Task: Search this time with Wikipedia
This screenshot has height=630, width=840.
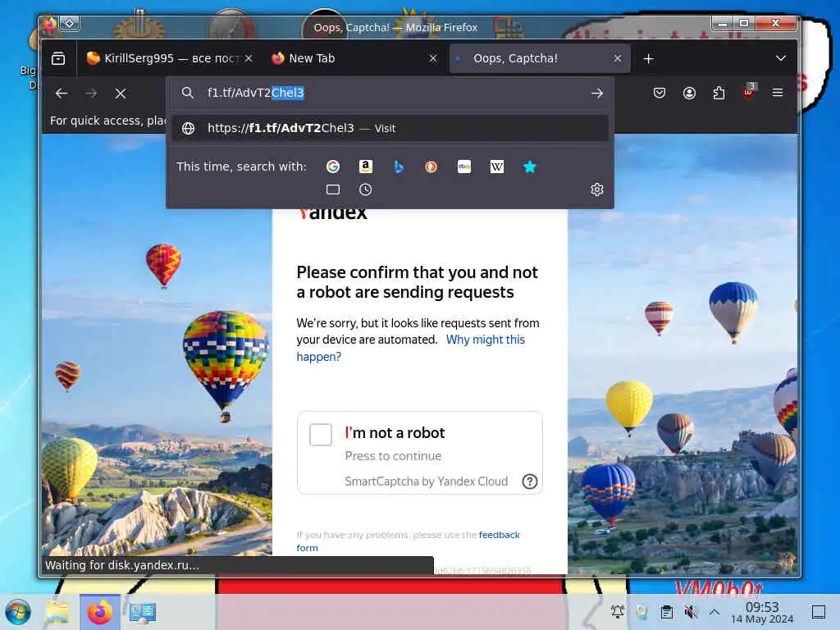Action: (497, 167)
